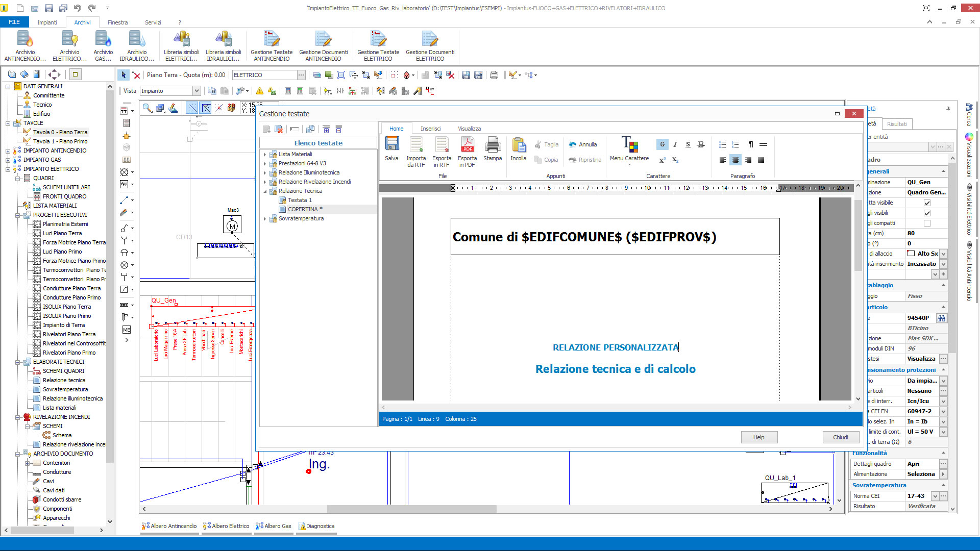Apply superscript formatting
This screenshot has width=980, height=551.
point(662,160)
